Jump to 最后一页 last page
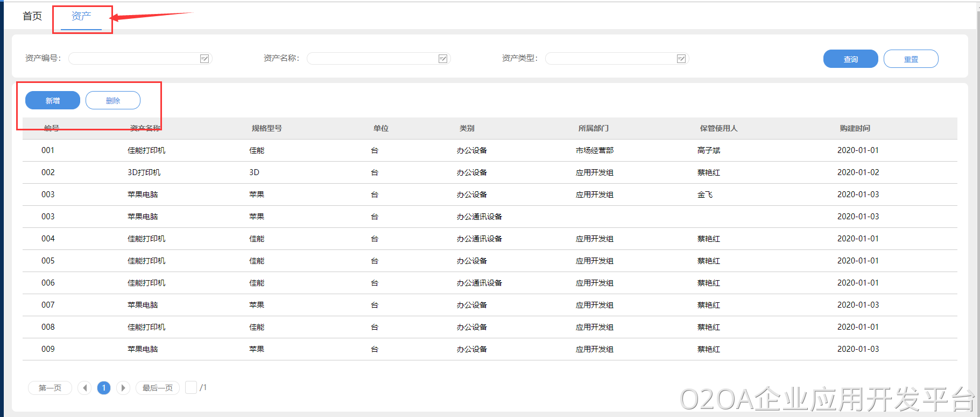This screenshot has height=417, width=980. (158, 388)
